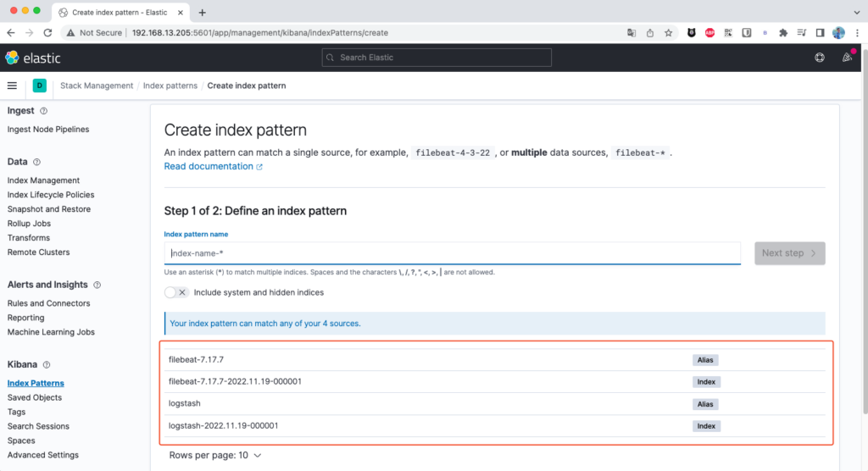The image size is (868, 471).
Task: Click the Alerts and Insights help icon
Action: coord(97,285)
